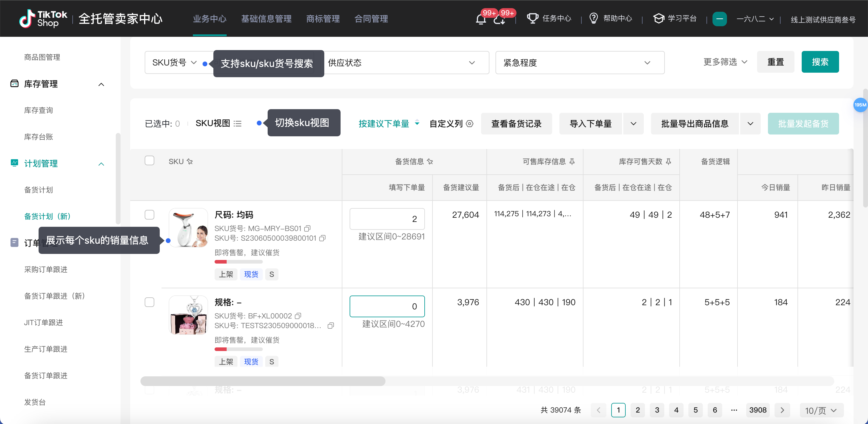Switch to 合同管理 tab
The width and height of the screenshot is (868, 424).
click(371, 19)
